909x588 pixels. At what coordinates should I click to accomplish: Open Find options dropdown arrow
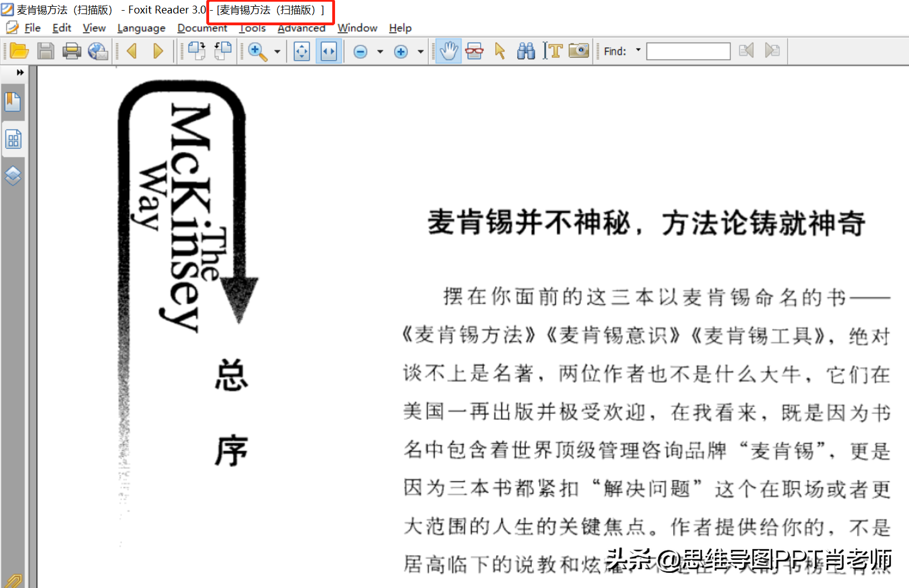[x=638, y=50]
